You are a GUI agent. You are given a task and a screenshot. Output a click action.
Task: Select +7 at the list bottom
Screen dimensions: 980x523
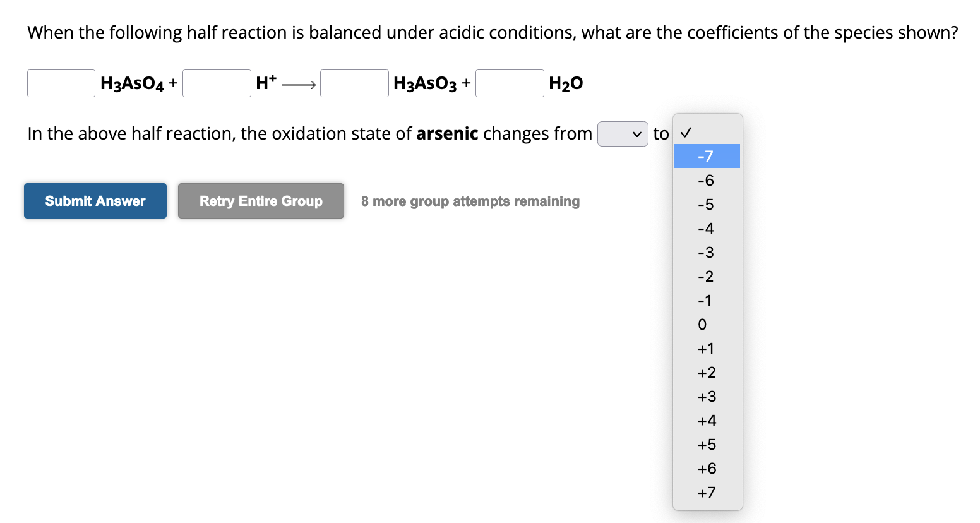[707, 493]
